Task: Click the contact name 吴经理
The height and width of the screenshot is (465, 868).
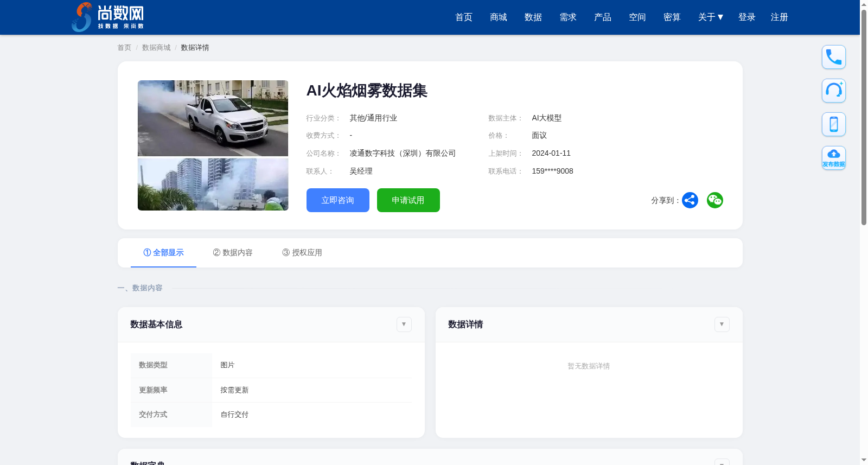Action: pyautogui.click(x=361, y=171)
